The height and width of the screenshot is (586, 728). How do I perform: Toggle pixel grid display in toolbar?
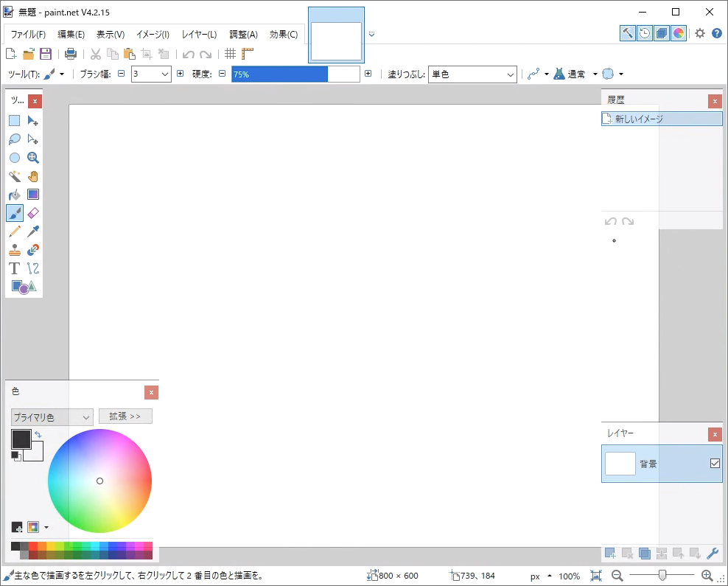230,54
